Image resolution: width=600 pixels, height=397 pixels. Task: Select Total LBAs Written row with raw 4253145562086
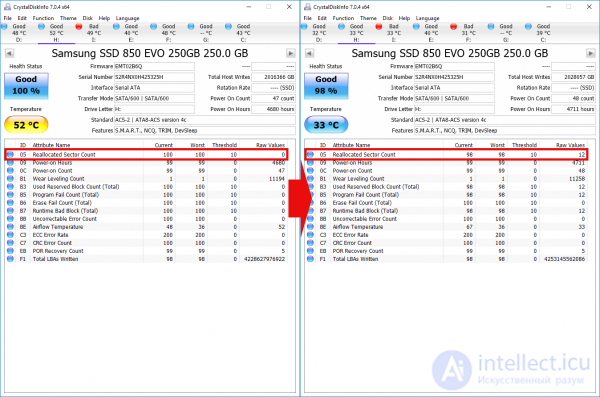447,259
